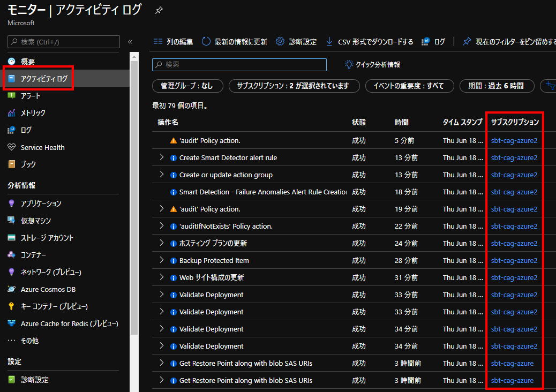Click the アプリケーション insights lightbulb icon
The width and height of the screenshot is (556, 392).
point(12,203)
